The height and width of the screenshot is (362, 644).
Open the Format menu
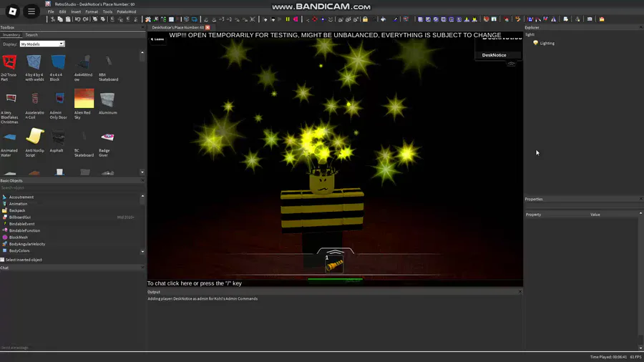click(x=91, y=11)
